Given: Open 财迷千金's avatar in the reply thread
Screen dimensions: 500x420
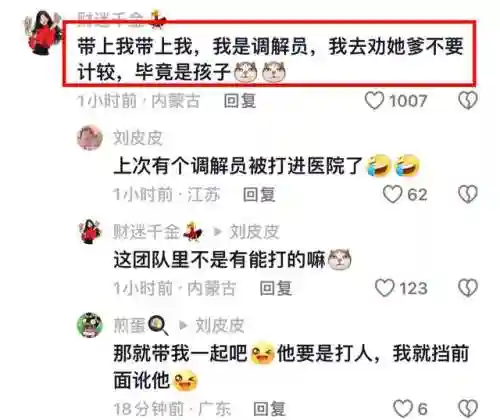Looking at the screenshot, I should (x=90, y=232).
